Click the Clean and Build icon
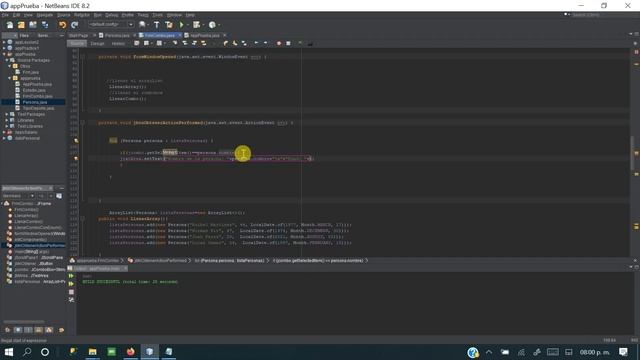This screenshot has height=360, width=640. pos(169,25)
